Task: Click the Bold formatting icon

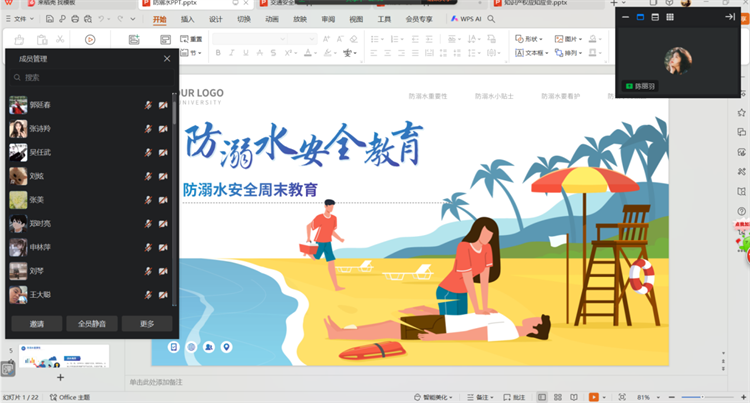Action: pos(215,53)
